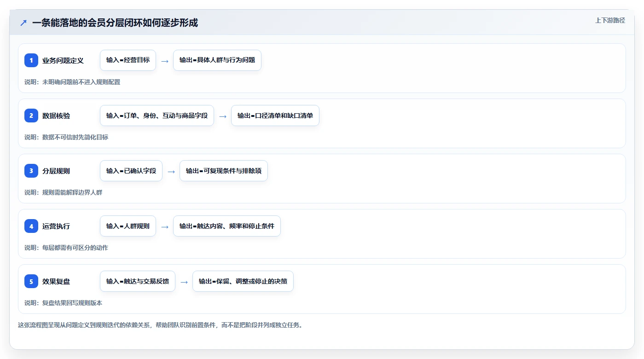Click the 输入=经营目标 box
The height and width of the screenshot is (359, 644).
click(x=128, y=60)
